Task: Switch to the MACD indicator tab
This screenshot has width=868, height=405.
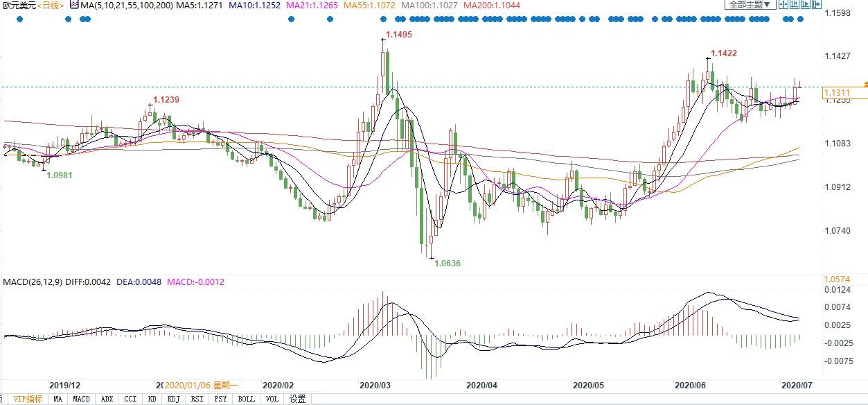Action: (82, 399)
